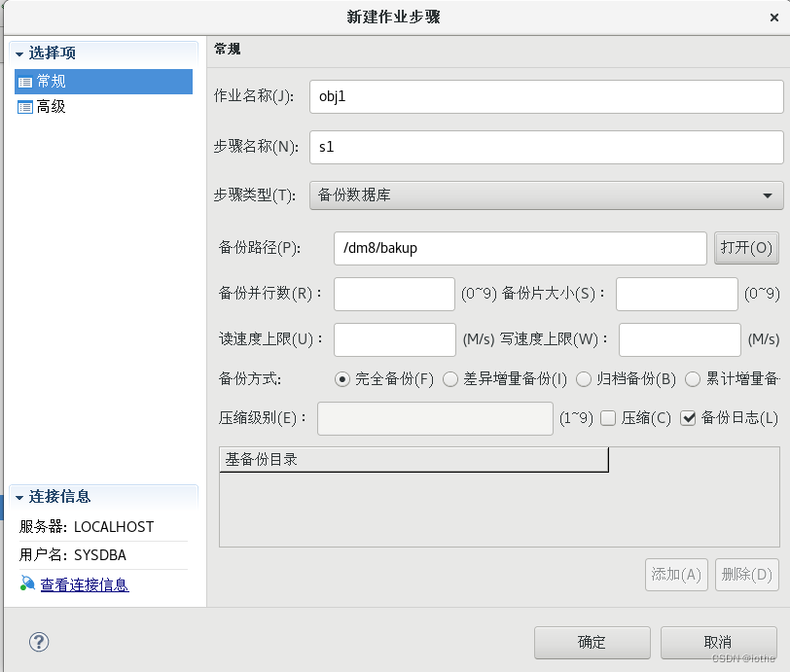The image size is (790, 672).
Task: Click the help question mark icon
Action: (39, 642)
